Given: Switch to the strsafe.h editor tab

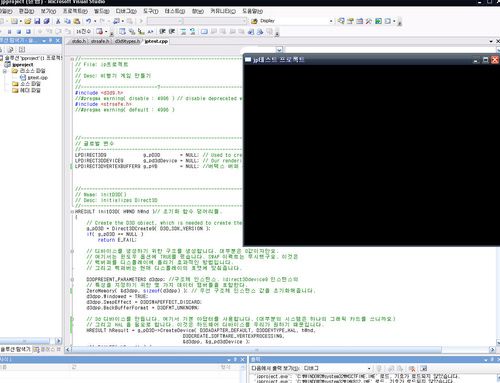Looking at the screenshot, I should click(x=100, y=41).
